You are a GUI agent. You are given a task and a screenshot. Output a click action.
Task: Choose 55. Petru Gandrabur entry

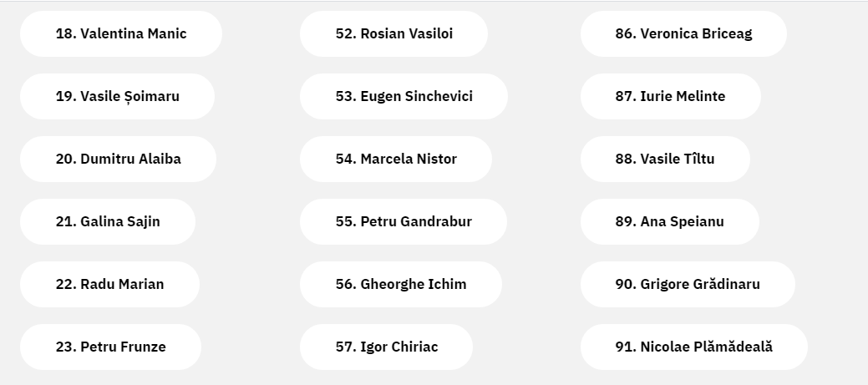tap(403, 221)
